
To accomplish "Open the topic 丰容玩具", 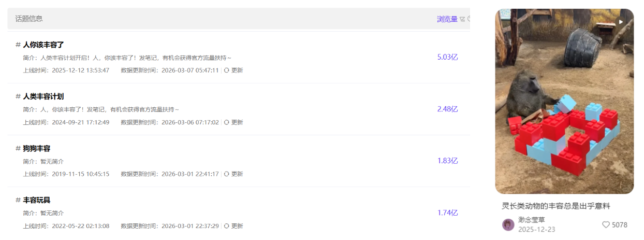I will click(37, 200).
